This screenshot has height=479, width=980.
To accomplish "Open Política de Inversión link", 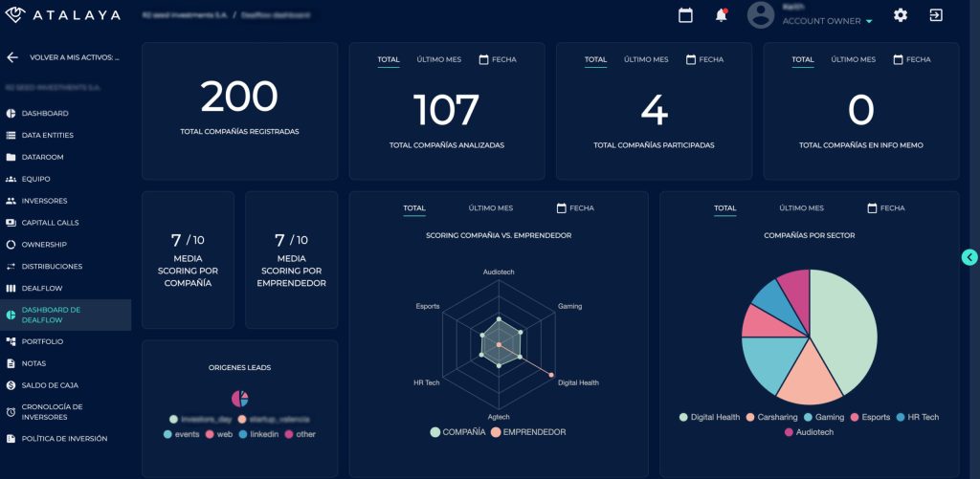I will coord(63,439).
